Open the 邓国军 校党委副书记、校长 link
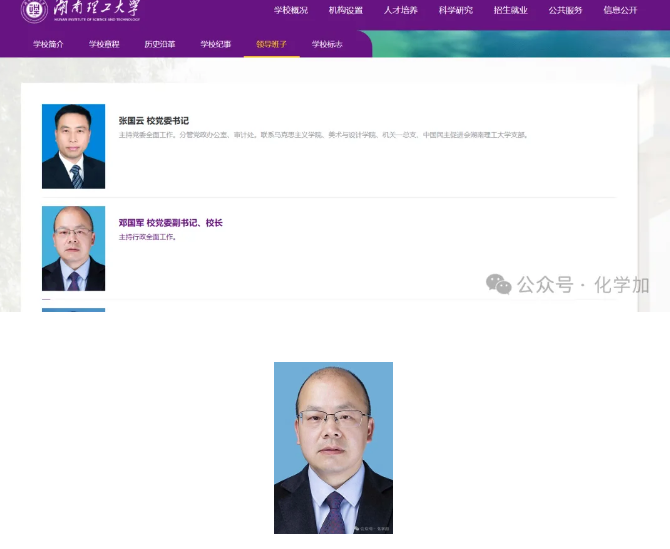This screenshot has height=549, width=670. 170,223
